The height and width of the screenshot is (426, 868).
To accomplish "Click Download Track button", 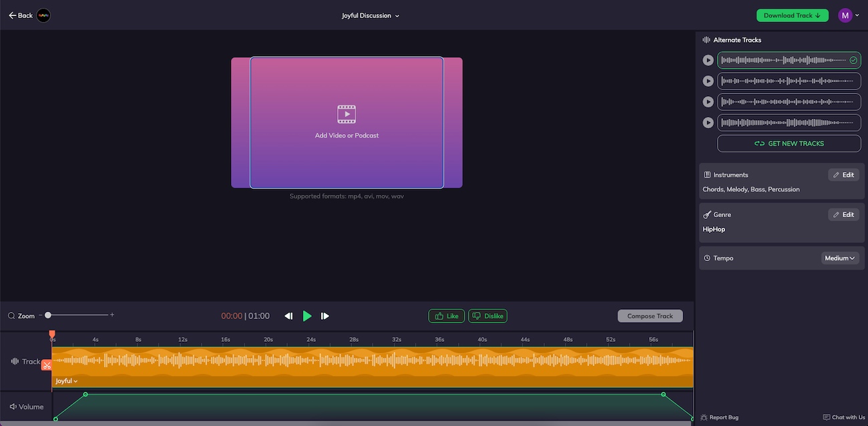I will point(792,15).
